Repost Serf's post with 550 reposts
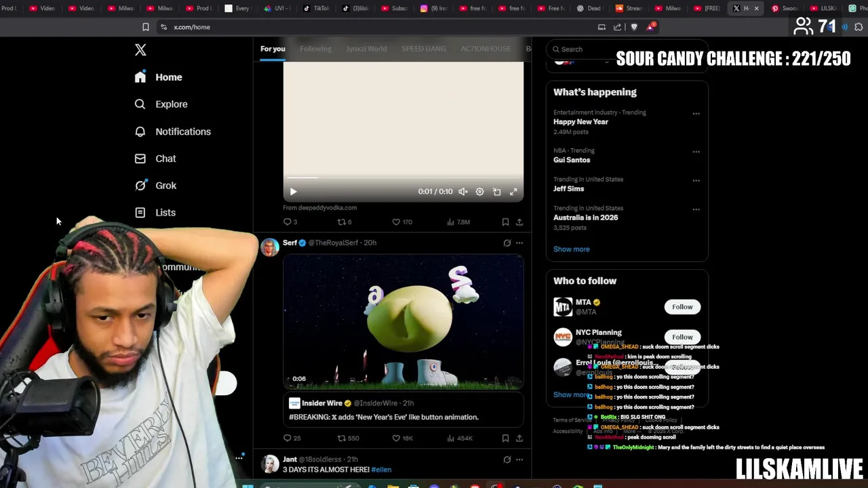The width and height of the screenshot is (868, 488). pos(349,438)
